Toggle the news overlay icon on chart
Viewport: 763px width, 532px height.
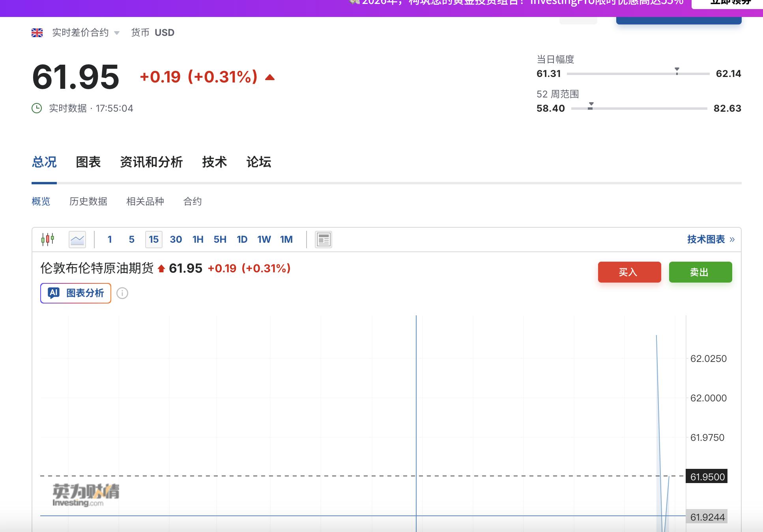point(324,239)
